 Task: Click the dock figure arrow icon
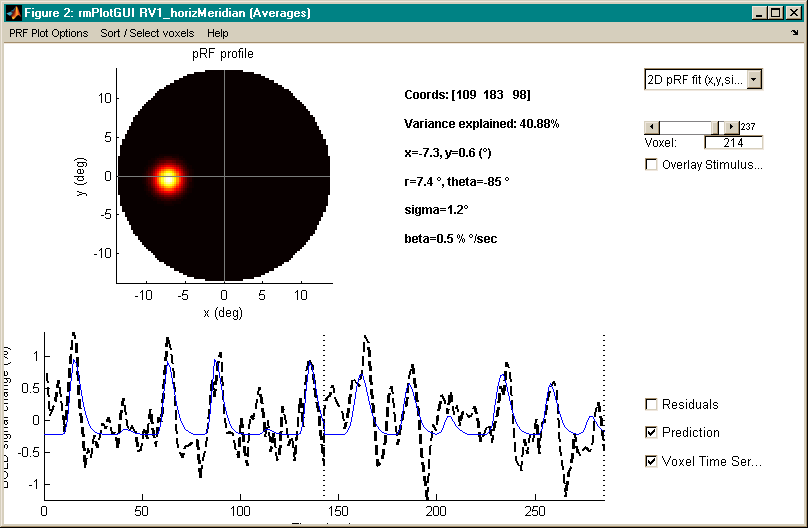[x=794, y=33]
